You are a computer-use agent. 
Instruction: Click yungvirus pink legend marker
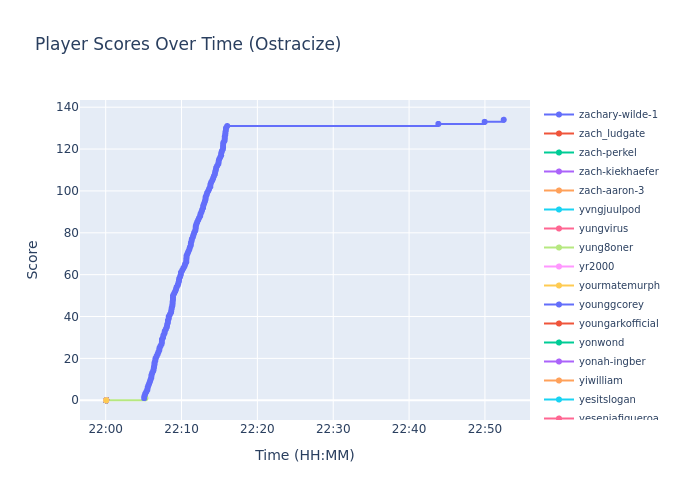(x=559, y=229)
